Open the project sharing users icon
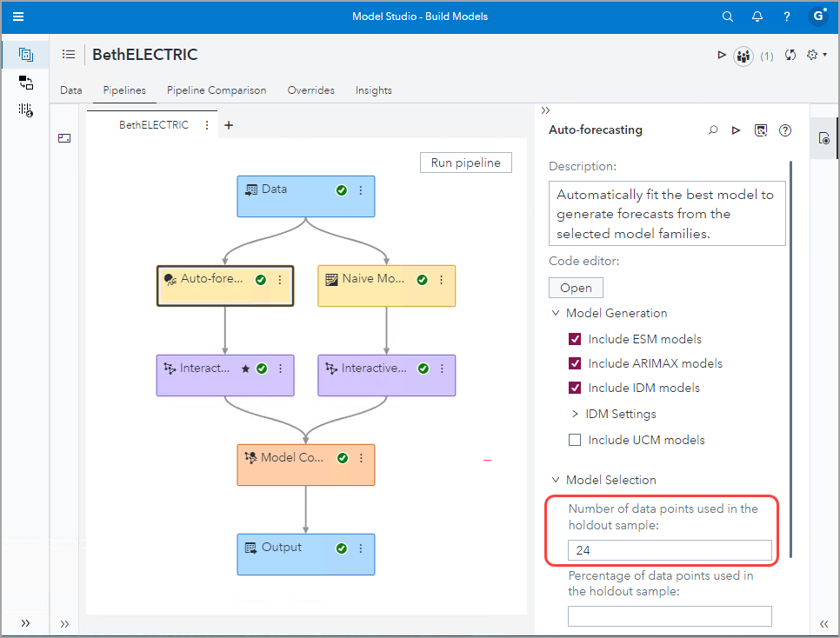The height and width of the screenshot is (638, 840). (743, 55)
